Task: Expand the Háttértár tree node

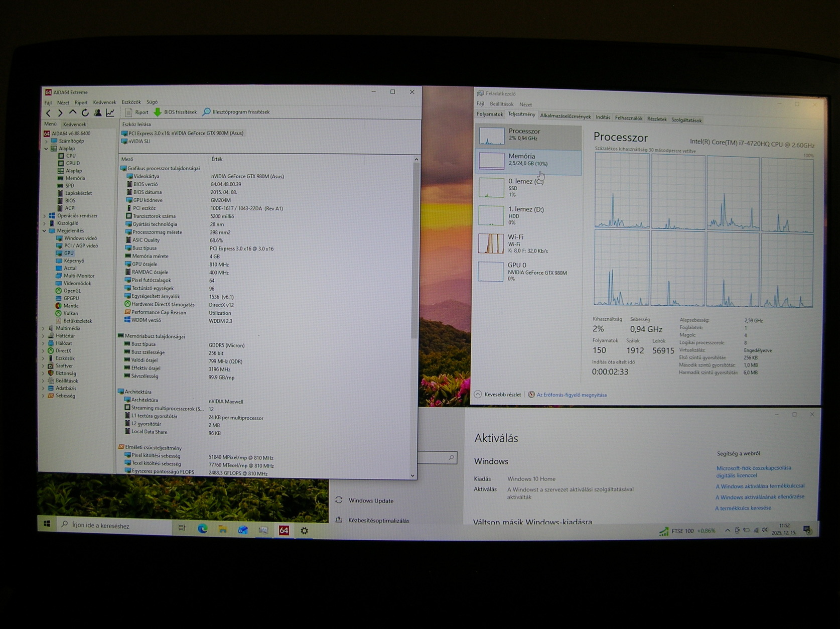Action: [44, 336]
